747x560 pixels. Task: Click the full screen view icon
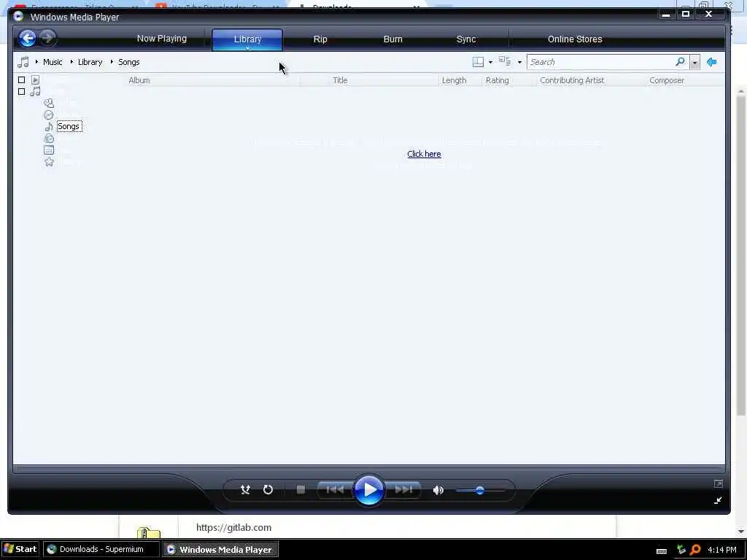tap(719, 484)
